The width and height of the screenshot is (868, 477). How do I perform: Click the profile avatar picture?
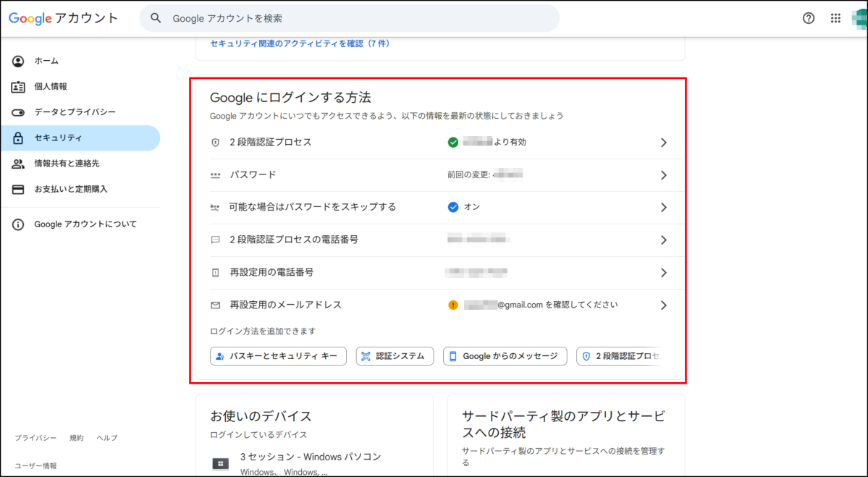point(860,18)
